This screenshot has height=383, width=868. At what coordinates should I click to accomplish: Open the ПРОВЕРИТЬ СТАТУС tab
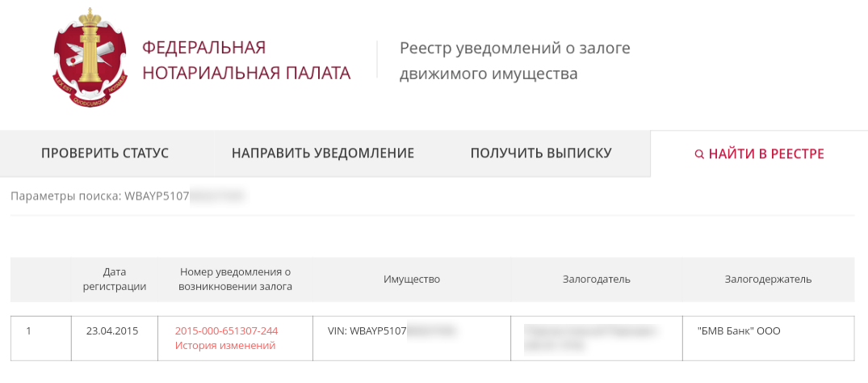pyautogui.click(x=105, y=154)
